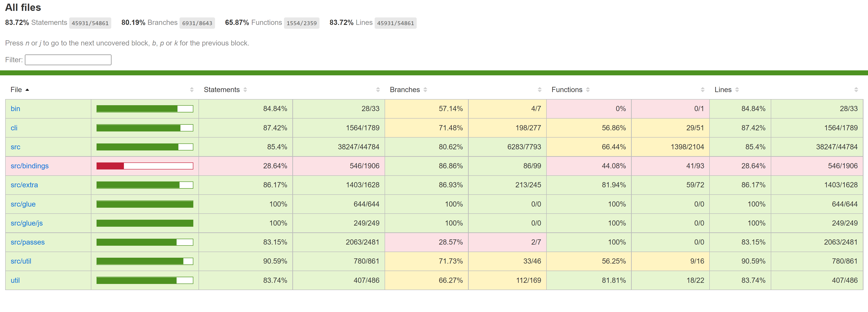Open the cli directory link
Image resolution: width=868 pixels, height=312 pixels.
point(14,128)
